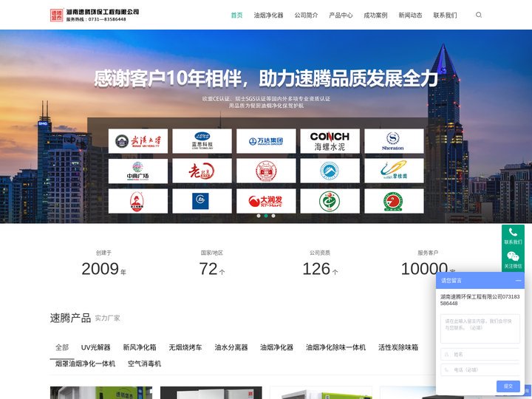Screen dimensions: 532x399
Task: Click the 72 countries figure
Action: tap(208, 269)
